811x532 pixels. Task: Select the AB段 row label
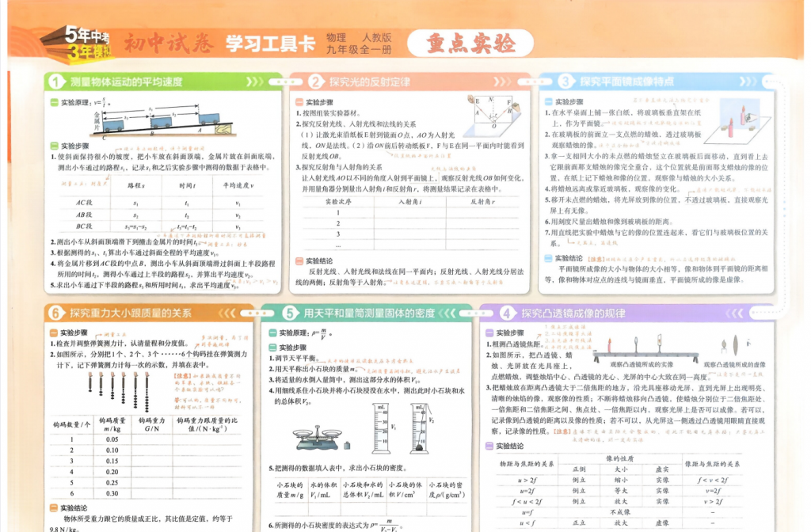tap(84, 215)
